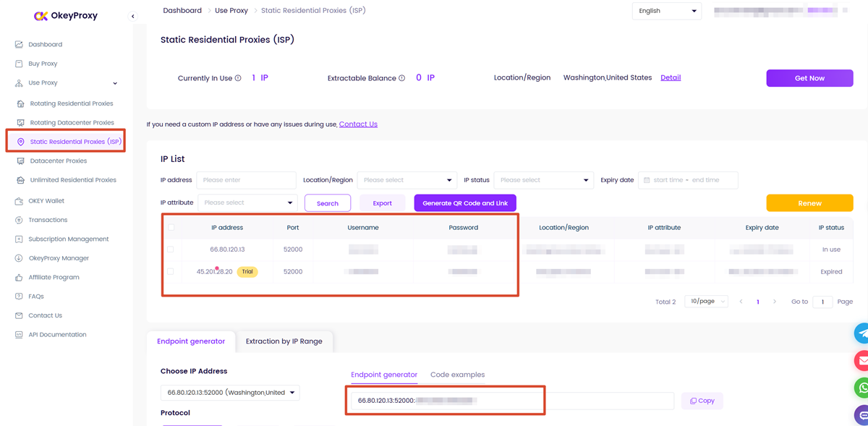Click the Contact Us envelope icon
Viewport: 868px width, 426px height.
coord(19,315)
